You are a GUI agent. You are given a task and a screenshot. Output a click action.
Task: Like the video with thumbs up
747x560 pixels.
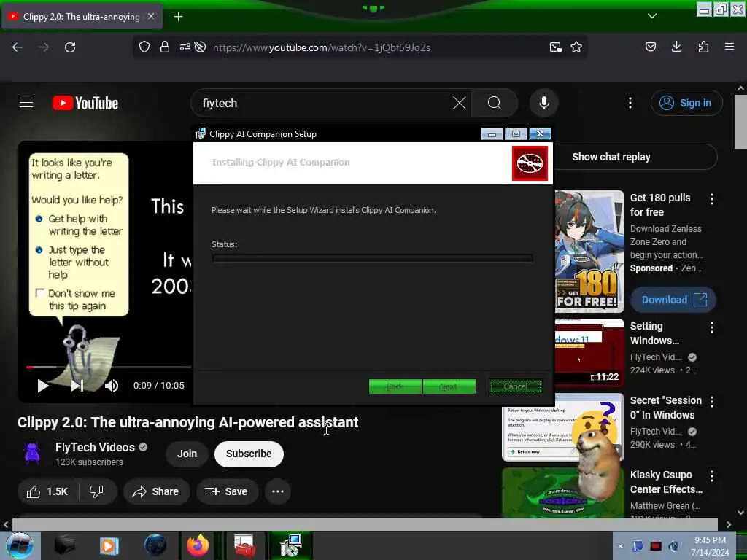click(x=47, y=491)
